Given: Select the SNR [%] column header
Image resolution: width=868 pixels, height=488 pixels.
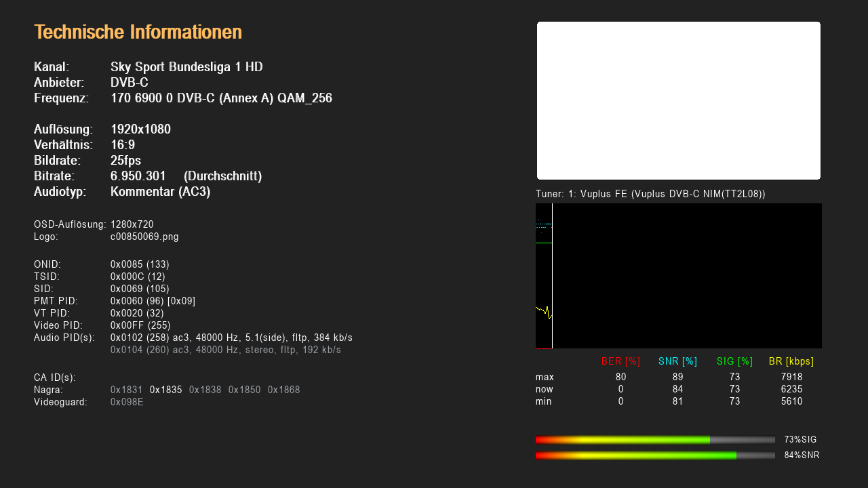Looking at the screenshot, I should tap(677, 361).
